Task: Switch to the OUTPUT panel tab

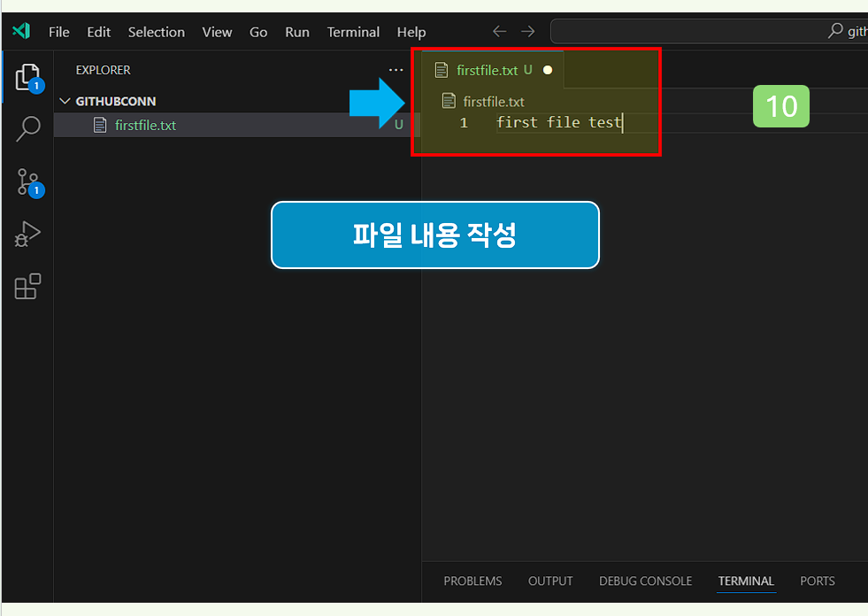Action: click(549, 581)
